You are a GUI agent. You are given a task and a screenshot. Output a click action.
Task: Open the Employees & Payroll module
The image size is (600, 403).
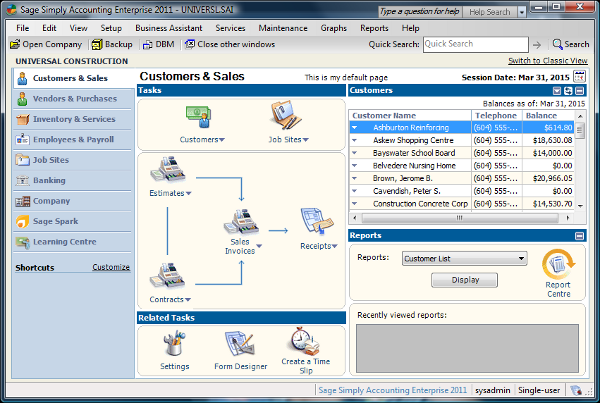[x=73, y=139]
